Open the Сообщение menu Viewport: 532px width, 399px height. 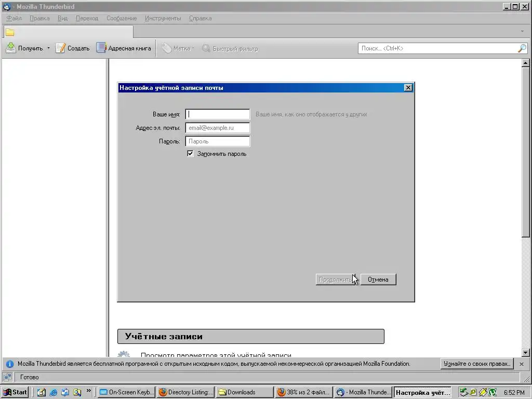tap(122, 18)
